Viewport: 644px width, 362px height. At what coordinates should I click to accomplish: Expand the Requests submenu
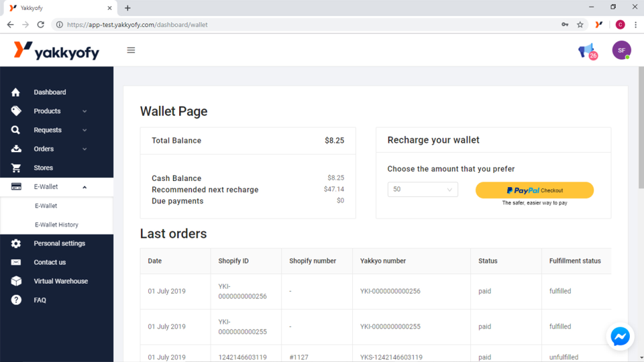(x=85, y=130)
